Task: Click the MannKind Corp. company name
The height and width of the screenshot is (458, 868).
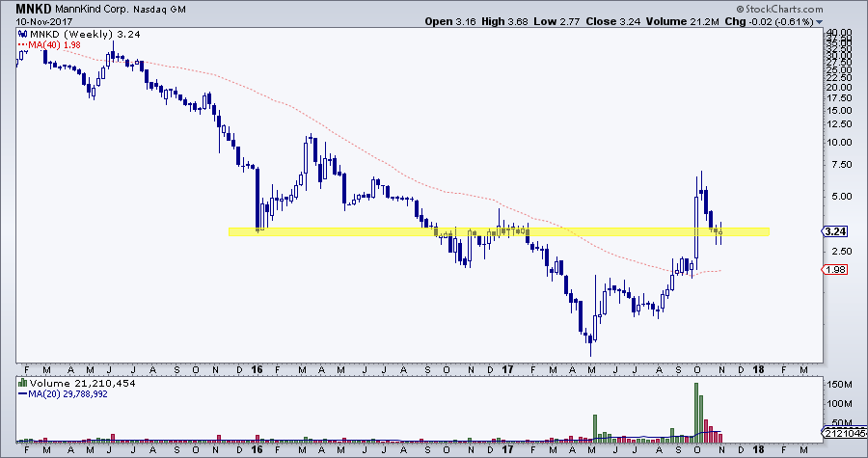Action: click(x=92, y=10)
